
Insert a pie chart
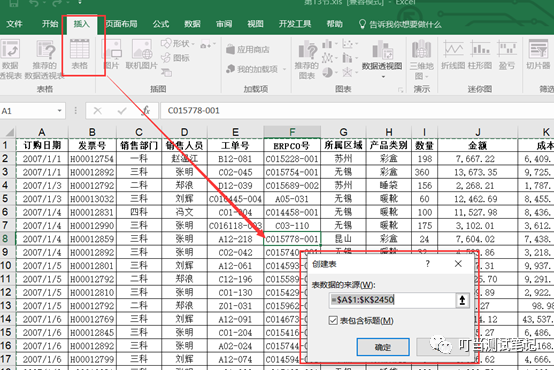pos(330,72)
